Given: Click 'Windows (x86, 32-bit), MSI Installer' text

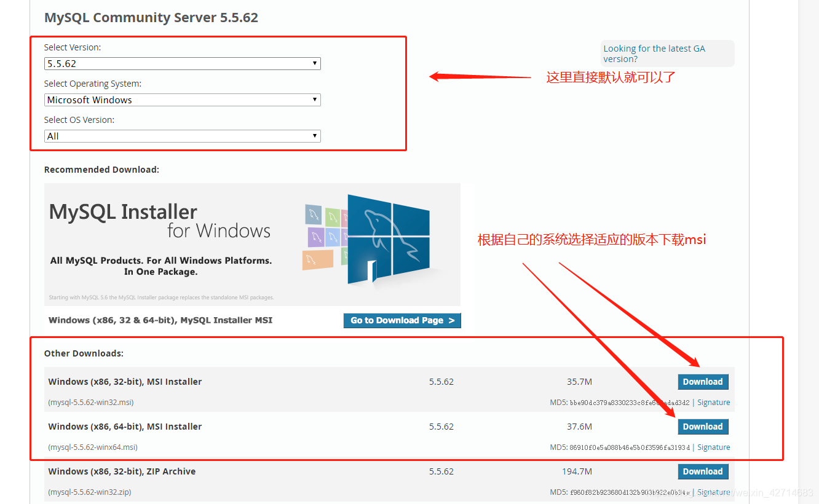Looking at the screenshot, I should (x=125, y=382).
